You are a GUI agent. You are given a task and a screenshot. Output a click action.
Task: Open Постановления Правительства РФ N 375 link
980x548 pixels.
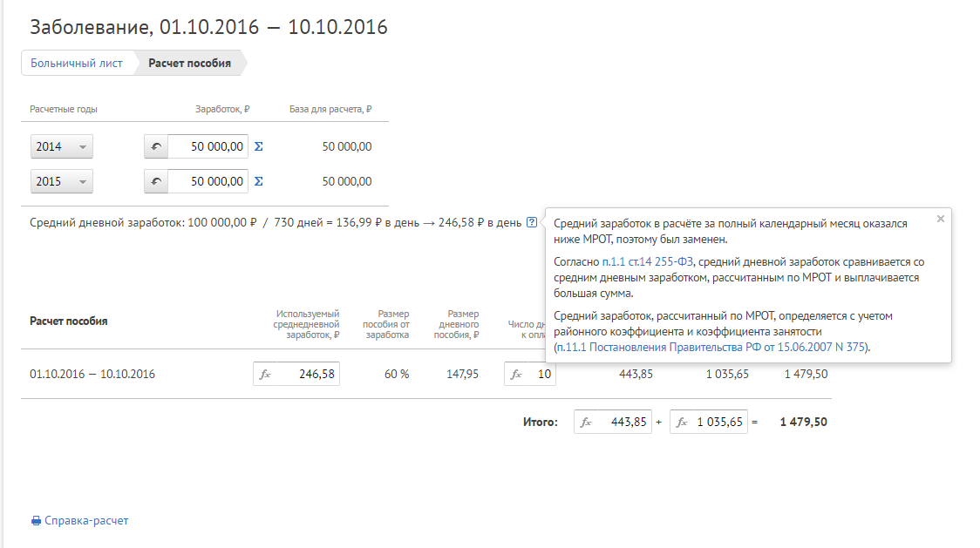click(x=711, y=348)
